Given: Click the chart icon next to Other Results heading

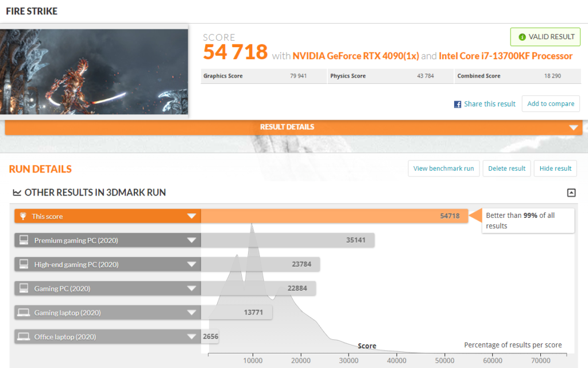Looking at the screenshot, I should coord(17,193).
